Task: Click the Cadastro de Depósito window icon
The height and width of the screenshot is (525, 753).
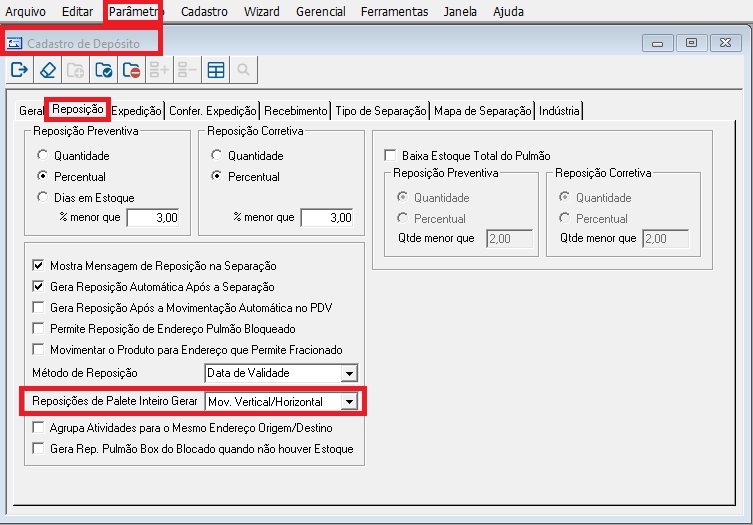Action: [x=14, y=43]
